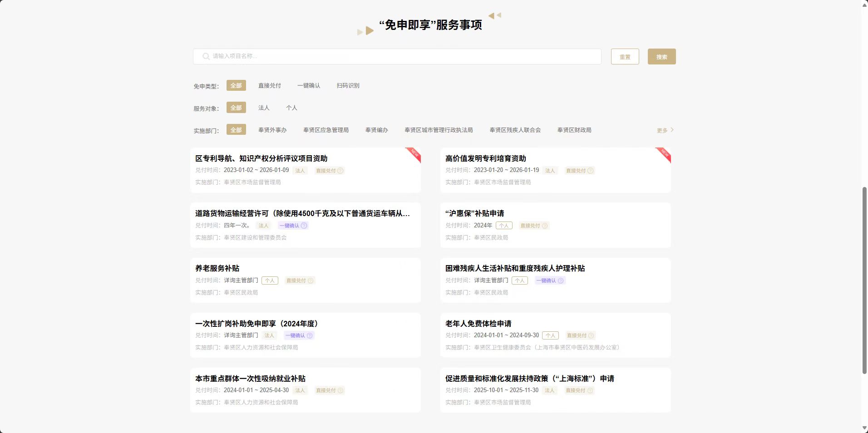The width and height of the screenshot is (868, 433).
Task: Click the 搜索 search button
Action: [x=661, y=56]
